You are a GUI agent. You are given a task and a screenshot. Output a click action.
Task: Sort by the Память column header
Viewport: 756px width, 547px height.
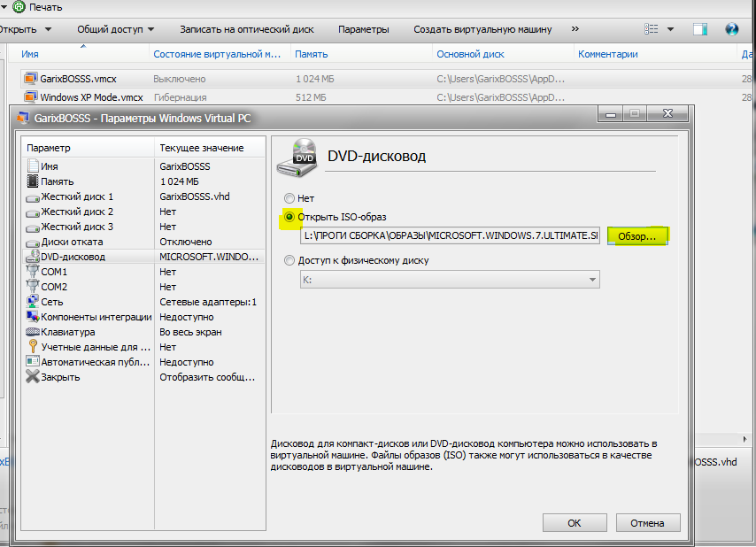click(311, 54)
